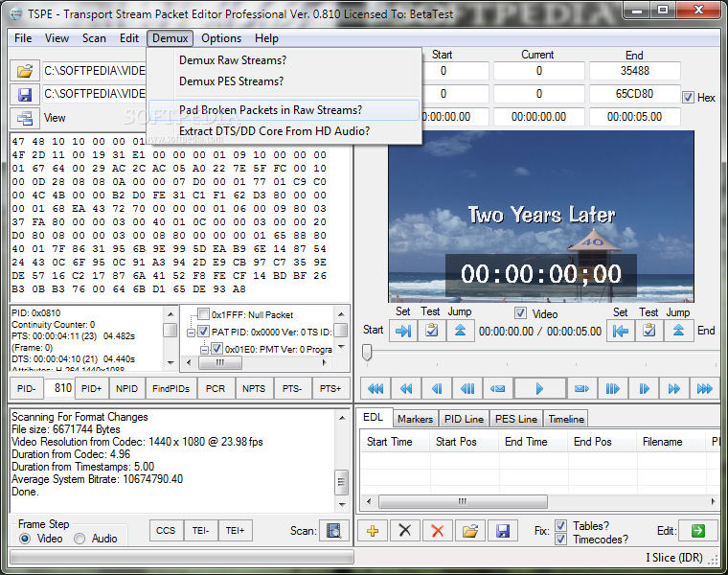Click the End packet field 35488
728x575 pixels.
click(x=635, y=71)
